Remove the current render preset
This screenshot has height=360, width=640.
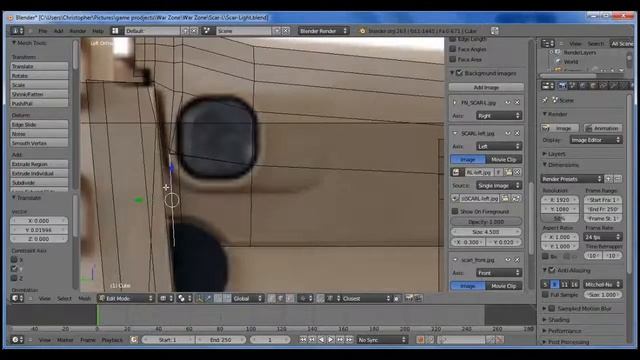click(618, 179)
